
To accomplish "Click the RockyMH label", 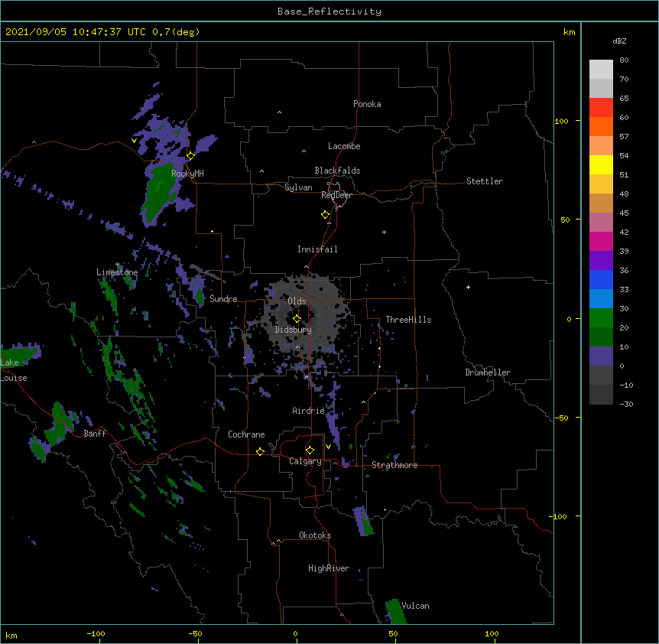I will 187,173.
